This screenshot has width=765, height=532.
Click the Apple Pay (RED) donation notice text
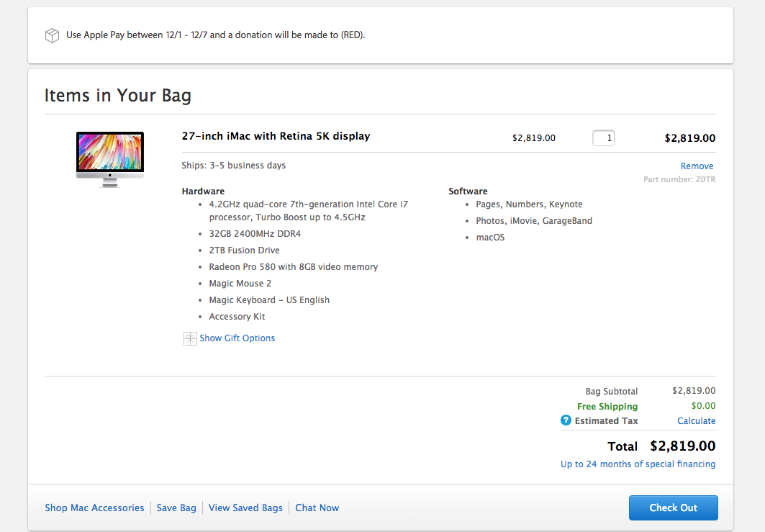(216, 35)
